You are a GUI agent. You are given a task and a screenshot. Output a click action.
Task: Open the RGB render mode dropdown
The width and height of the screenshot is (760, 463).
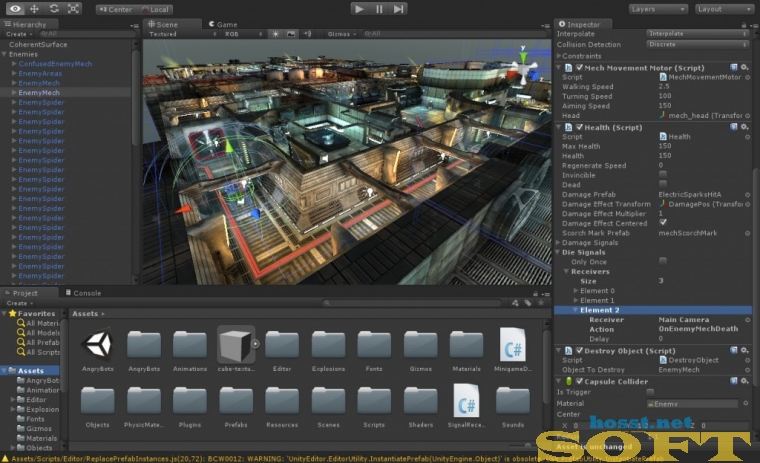tap(243, 34)
